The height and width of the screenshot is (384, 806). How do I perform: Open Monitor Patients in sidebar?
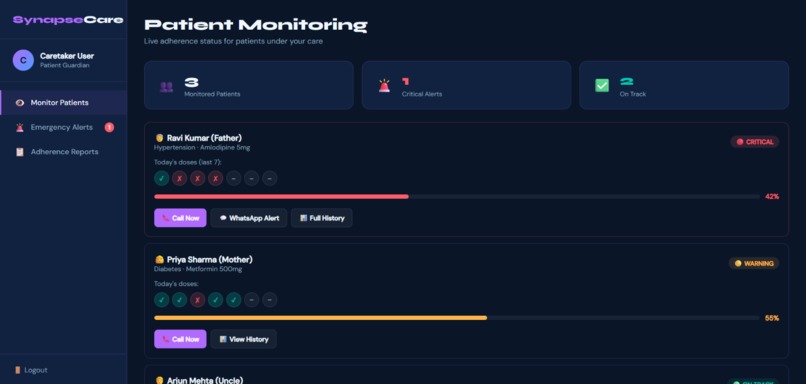pyautogui.click(x=64, y=103)
